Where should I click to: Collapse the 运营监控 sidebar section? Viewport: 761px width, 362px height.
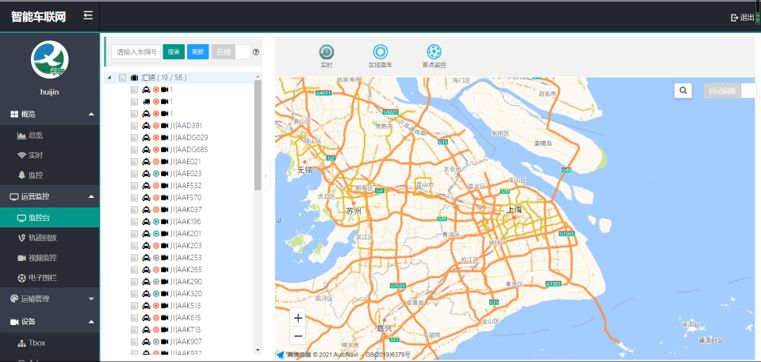(x=50, y=197)
